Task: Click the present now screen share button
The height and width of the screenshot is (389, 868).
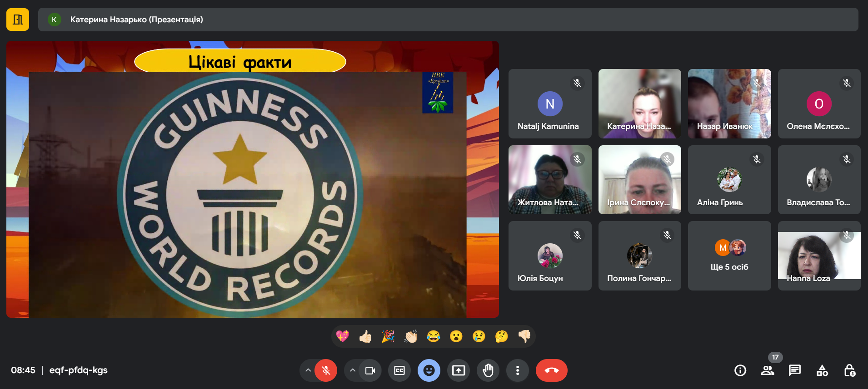Action: tap(459, 370)
